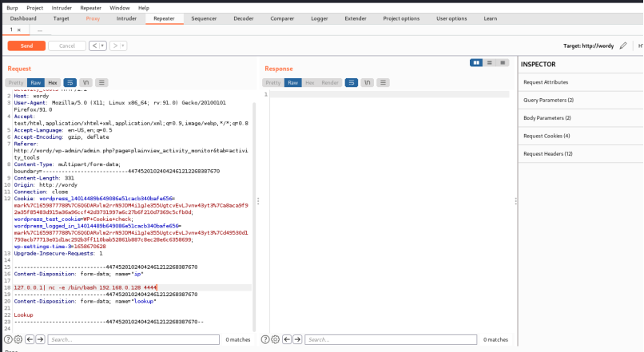The width and height of the screenshot is (644, 352).
Task: Switch to the Intruder tool tab
Action: pyautogui.click(x=126, y=18)
